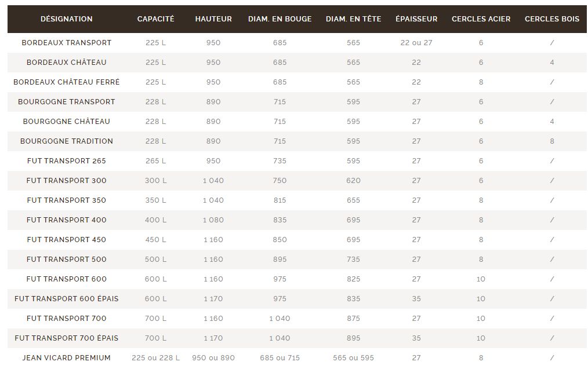The width and height of the screenshot is (588, 369).
Task: Click the '565 ou 595' head diameter cell
Action: [353, 358]
